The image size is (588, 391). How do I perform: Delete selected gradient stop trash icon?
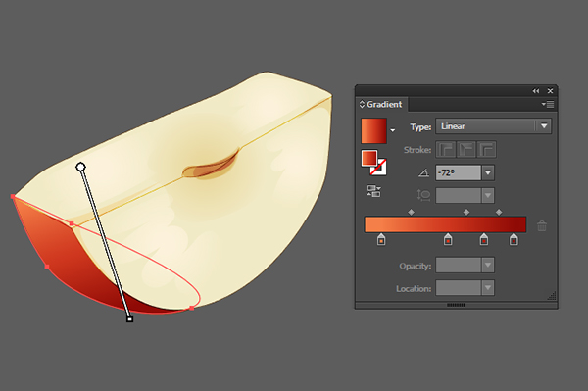pos(542,225)
